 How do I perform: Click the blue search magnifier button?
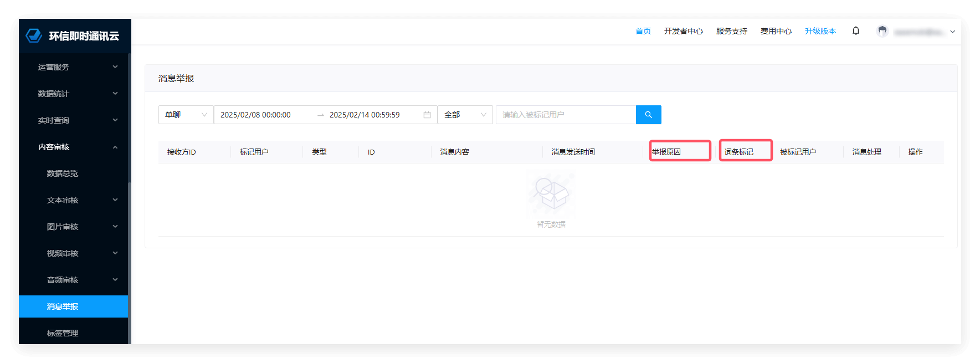[648, 115]
